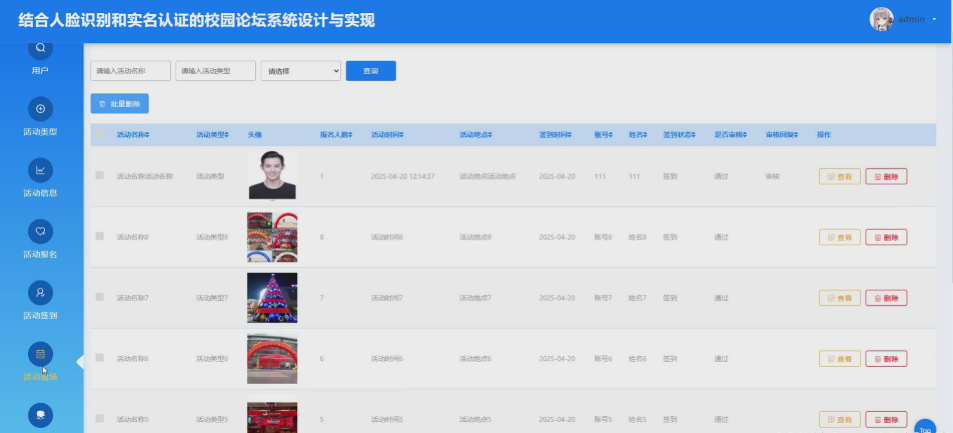This screenshot has width=953, height=433.
Task: Click the bottom sidebar icon below 活动现场
Action: point(40,415)
